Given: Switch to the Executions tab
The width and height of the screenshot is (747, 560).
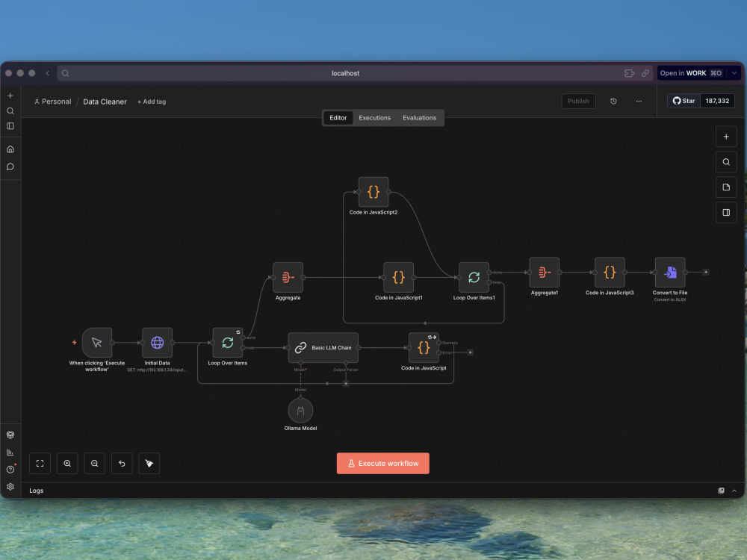Looking at the screenshot, I should pyautogui.click(x=375, y=118).
